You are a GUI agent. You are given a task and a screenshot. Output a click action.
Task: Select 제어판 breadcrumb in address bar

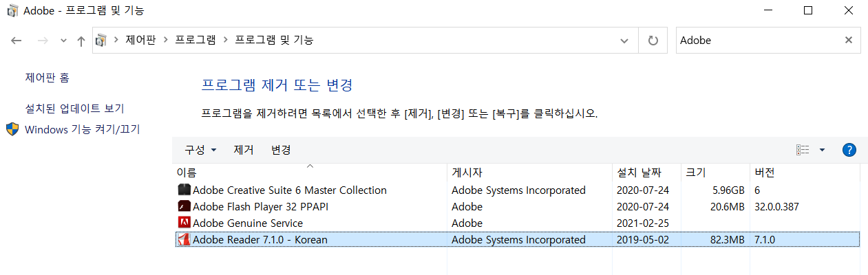coord(141,40)
